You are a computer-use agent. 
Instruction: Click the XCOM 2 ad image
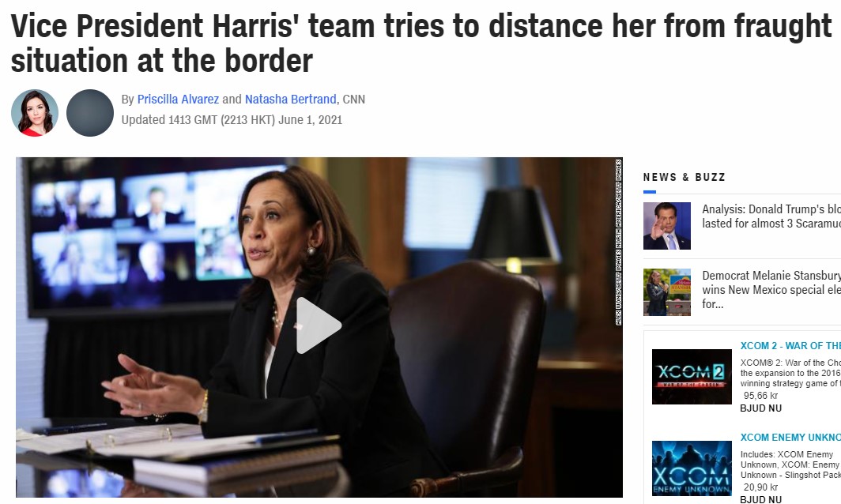coord(692,376)
